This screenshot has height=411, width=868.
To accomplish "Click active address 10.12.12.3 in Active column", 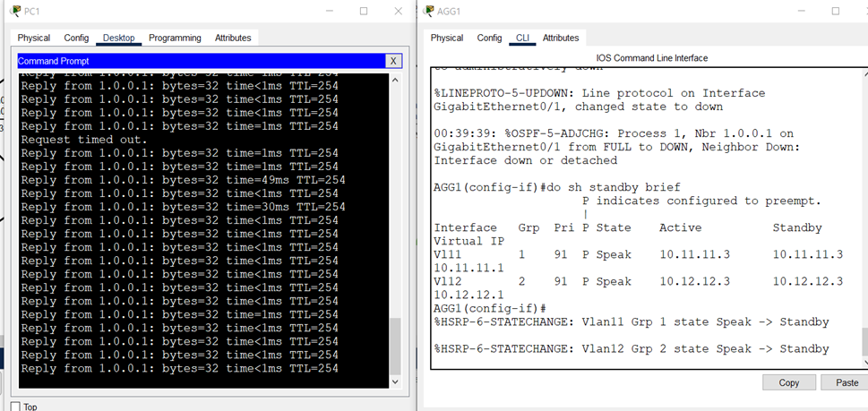I will (695, 281).
